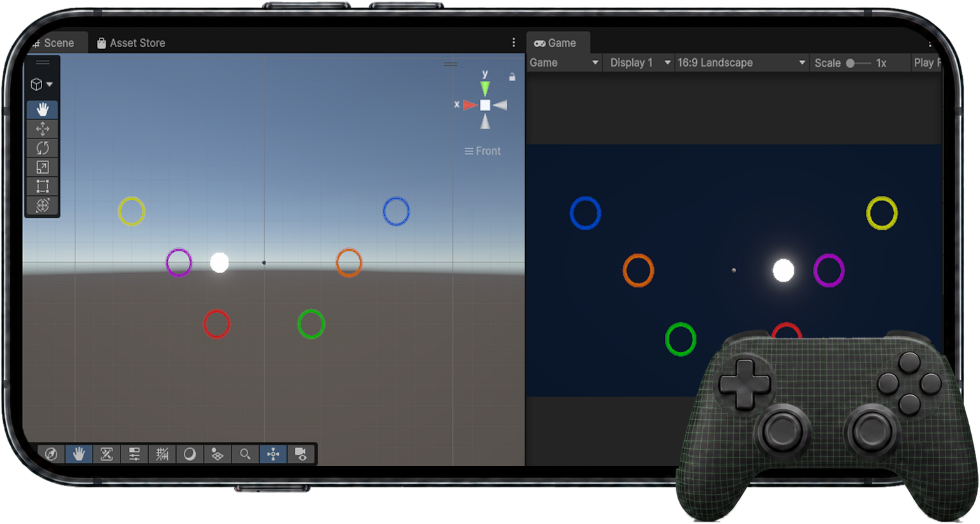Select the combined Transform tool
980x524 pixels.
(x=43, y=206)
